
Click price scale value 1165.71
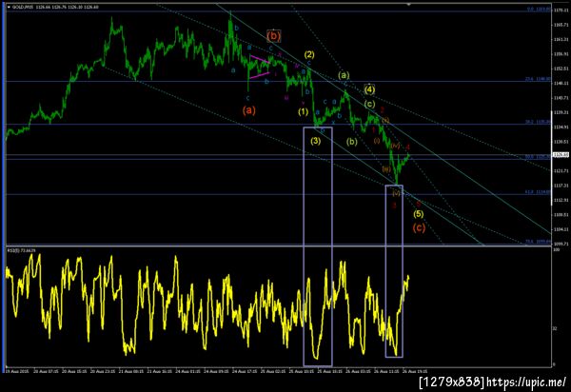(561, 25)
